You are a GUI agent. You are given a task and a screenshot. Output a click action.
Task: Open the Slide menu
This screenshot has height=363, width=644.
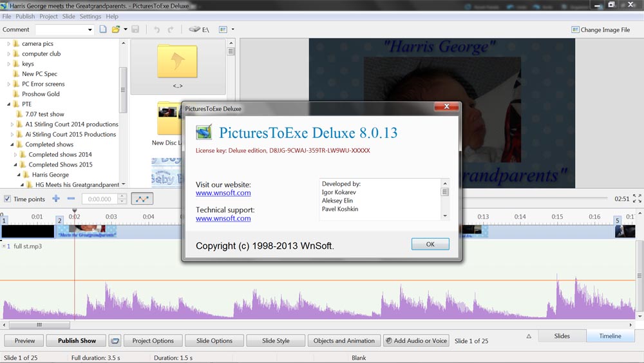(69, 17)
